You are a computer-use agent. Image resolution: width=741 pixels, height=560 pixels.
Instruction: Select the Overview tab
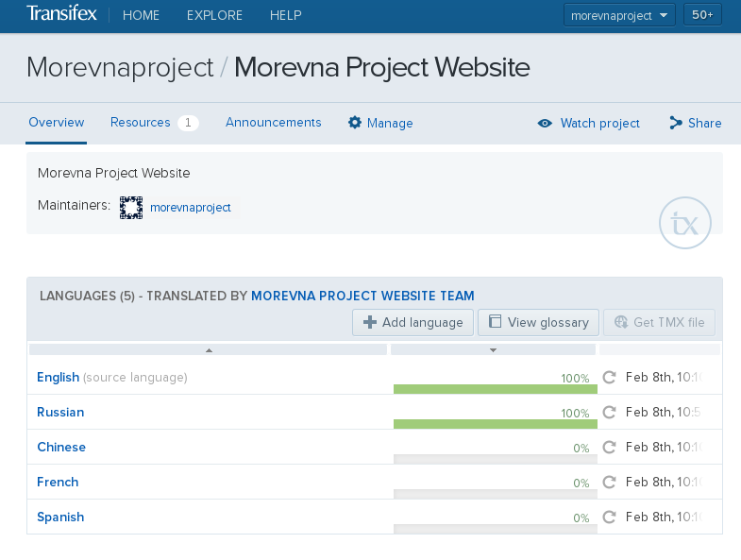[57, 123]
